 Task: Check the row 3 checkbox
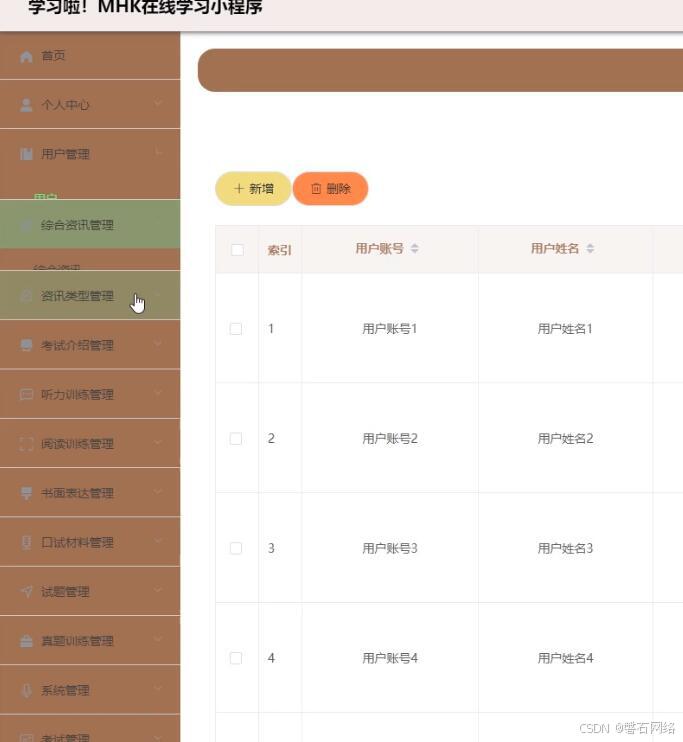coord(236,548)
